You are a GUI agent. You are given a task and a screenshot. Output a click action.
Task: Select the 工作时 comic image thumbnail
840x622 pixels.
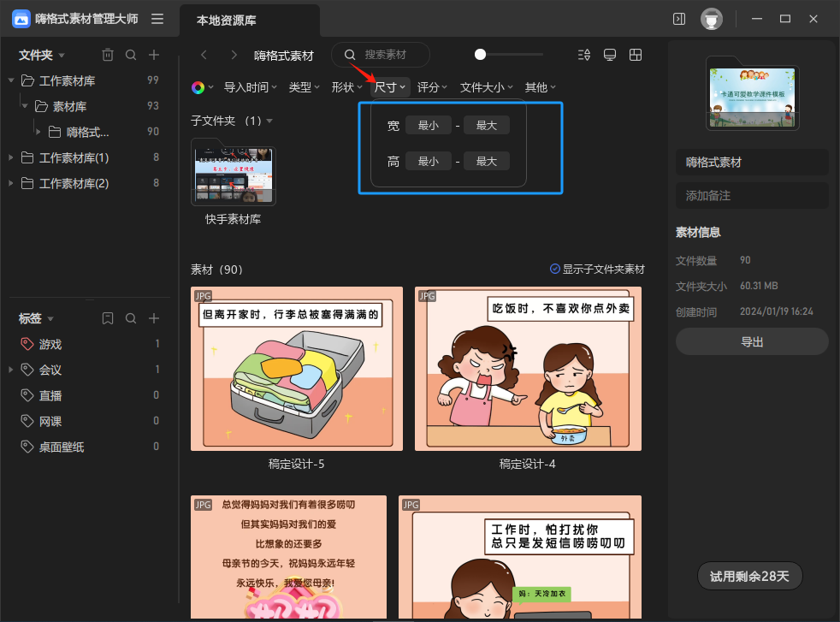519,557
